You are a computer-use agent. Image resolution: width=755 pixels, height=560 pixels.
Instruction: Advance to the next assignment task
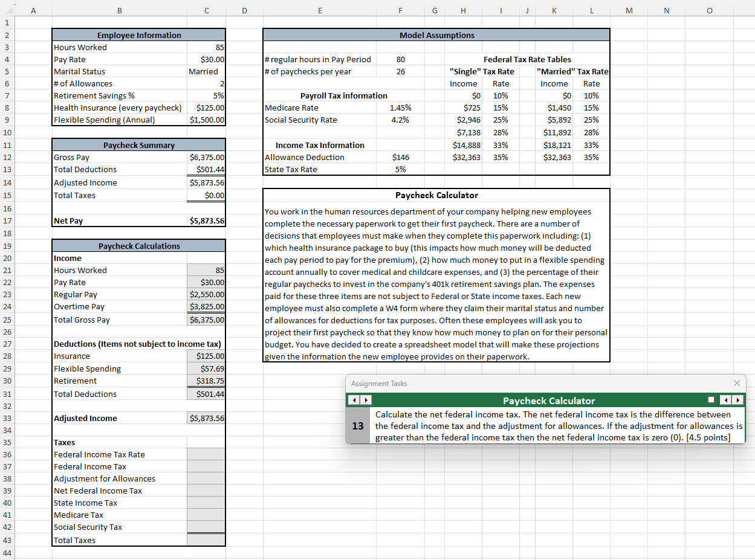point(737,400)
